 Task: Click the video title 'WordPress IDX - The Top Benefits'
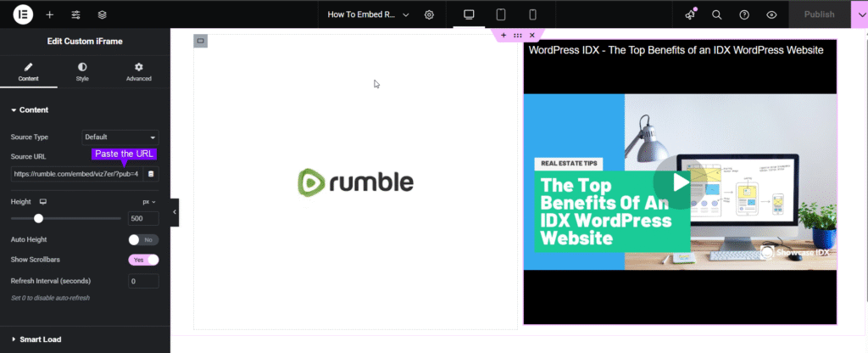pyautogui.click(x=676, y=50)
